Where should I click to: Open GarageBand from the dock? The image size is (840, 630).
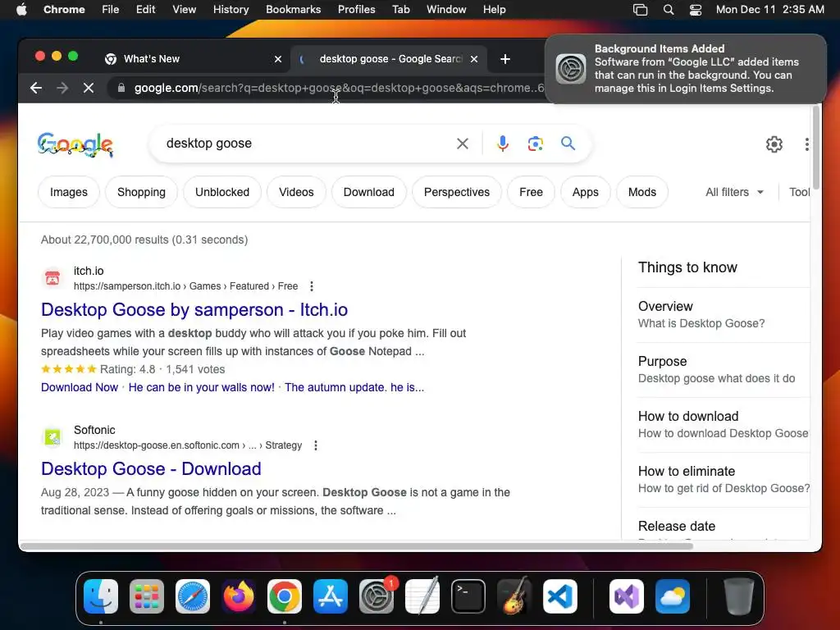pyautogui.click(x=514, y=596)
